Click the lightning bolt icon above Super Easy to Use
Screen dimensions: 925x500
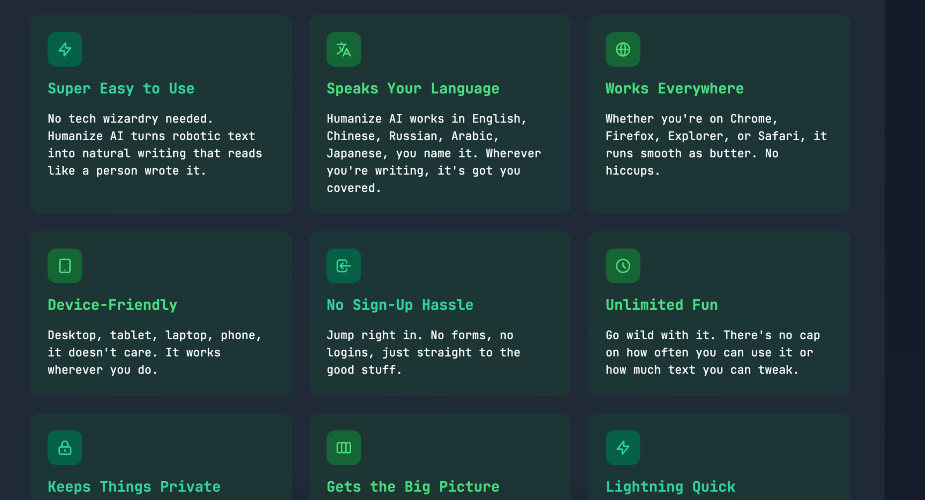[x=65, y=49]
